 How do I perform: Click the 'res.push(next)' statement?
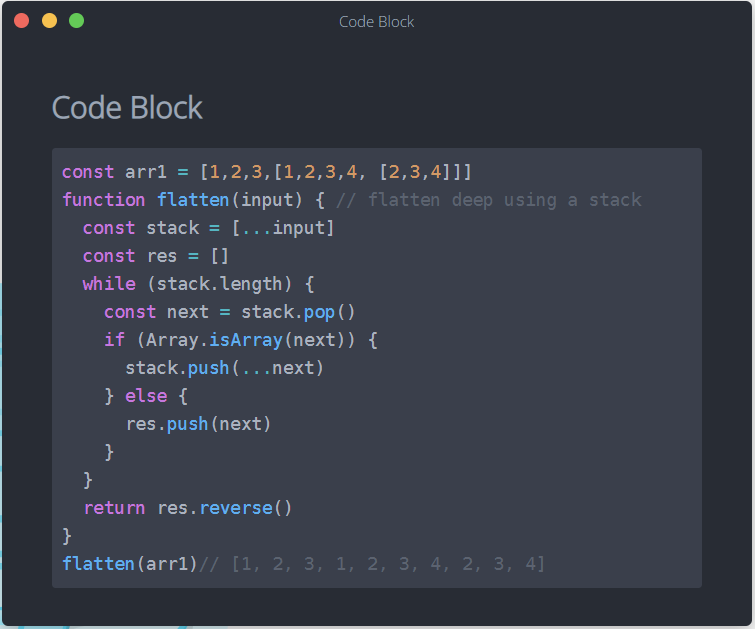pos(198,424)
